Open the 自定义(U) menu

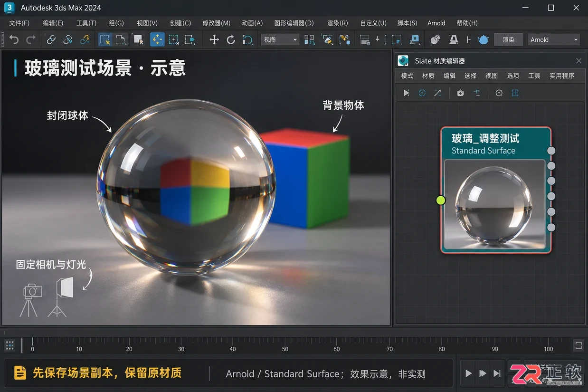point(373,23)
